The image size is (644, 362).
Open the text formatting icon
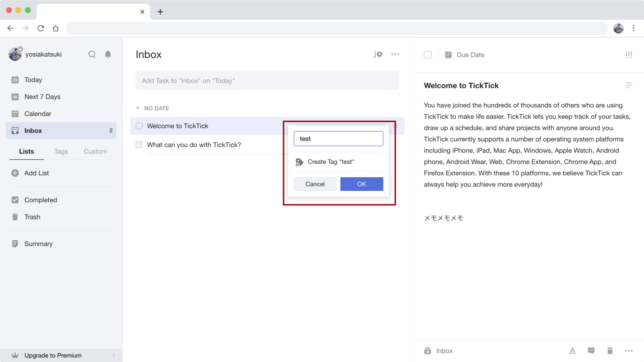click(x=572, y=351)
